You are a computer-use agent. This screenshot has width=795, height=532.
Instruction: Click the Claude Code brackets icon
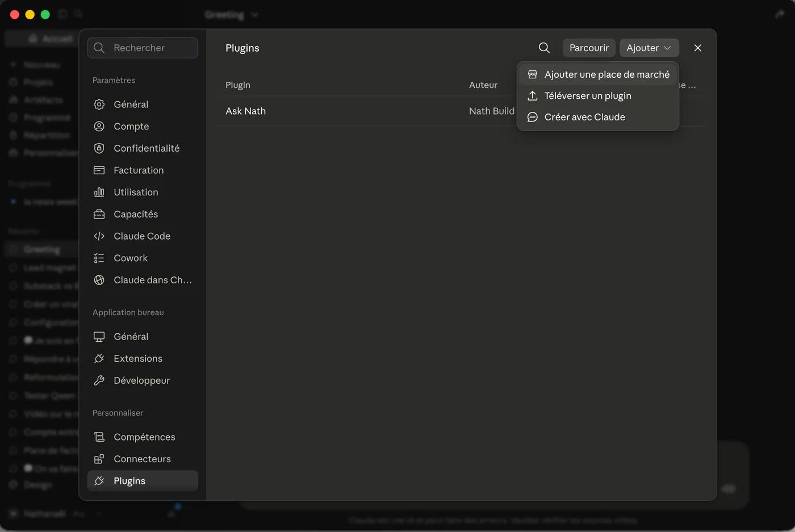pos(99,236)
